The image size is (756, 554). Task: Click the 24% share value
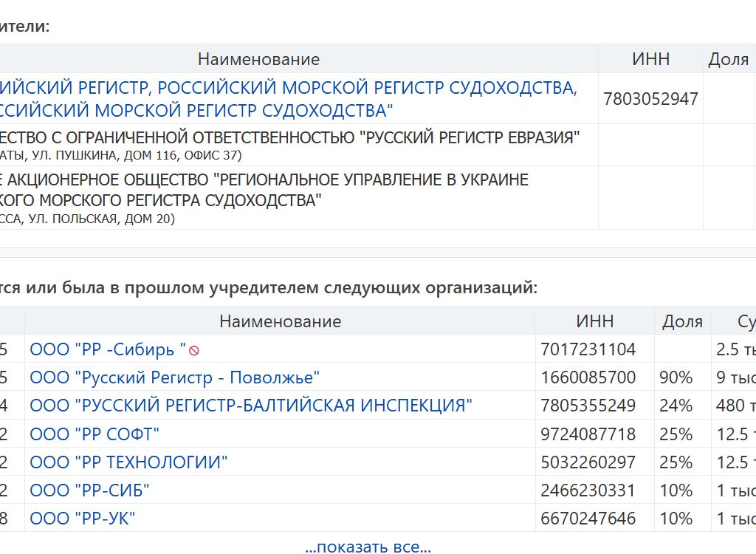click(x=676, y=406)
